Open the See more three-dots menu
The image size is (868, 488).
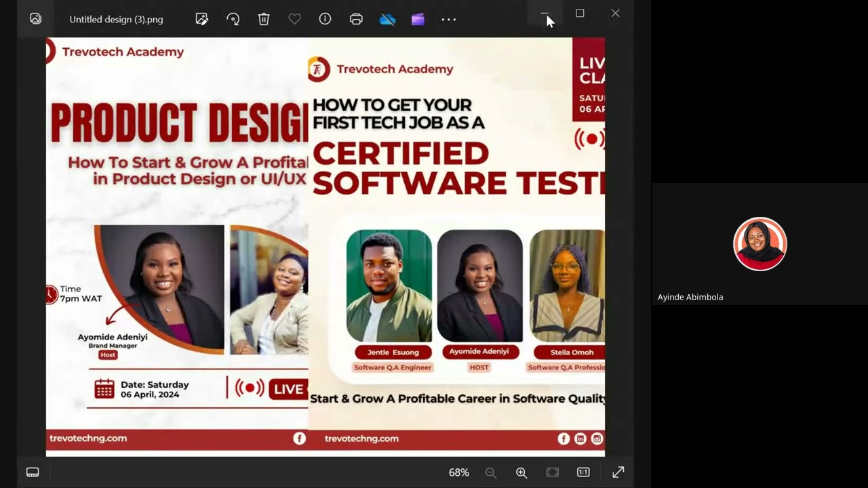(x=449, y=20)
